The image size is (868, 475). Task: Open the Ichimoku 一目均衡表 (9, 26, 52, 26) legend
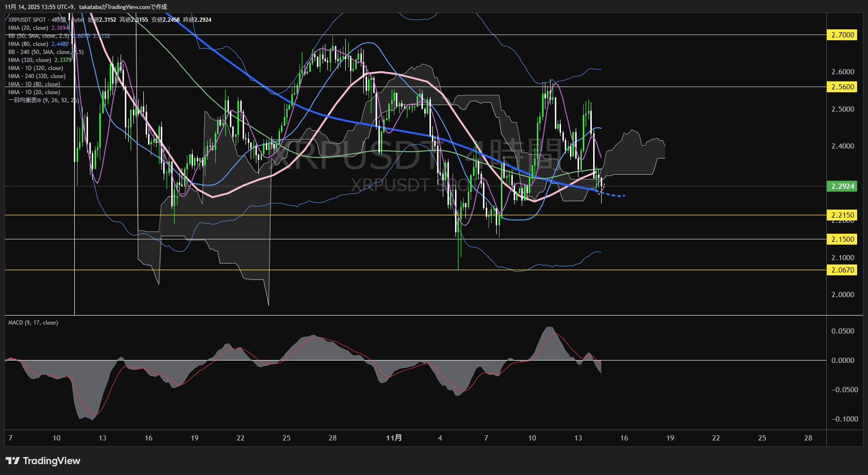(43, 100)
